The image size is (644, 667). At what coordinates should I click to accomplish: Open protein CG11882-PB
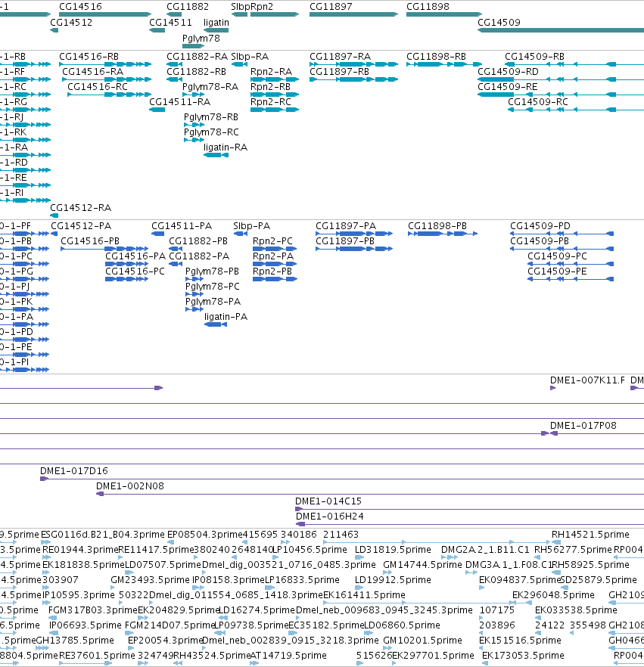click(x=198, y=241)
